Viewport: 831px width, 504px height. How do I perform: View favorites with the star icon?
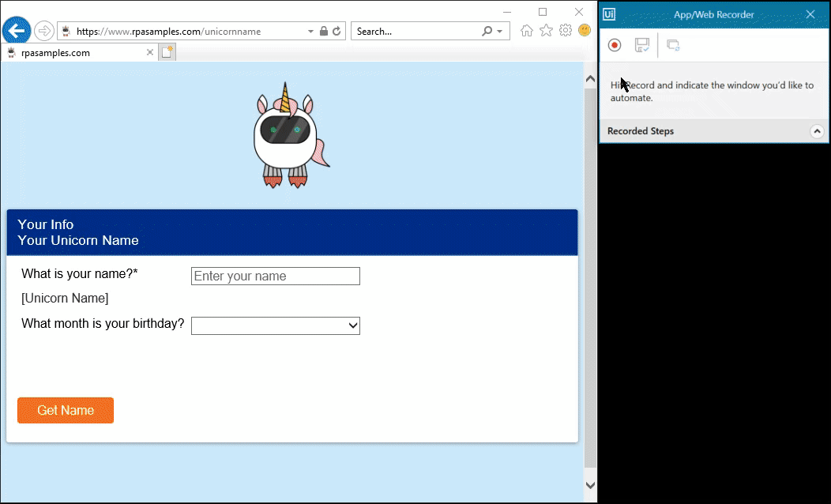coord(546,30)
